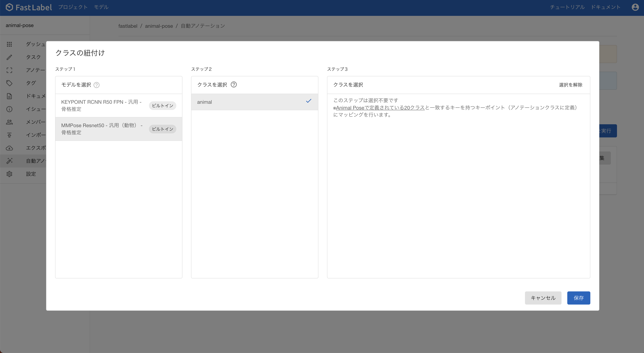Open the user account avatar icon
Image resolution: width=644 pixels, height=353 pixels.
coord(635,7)
